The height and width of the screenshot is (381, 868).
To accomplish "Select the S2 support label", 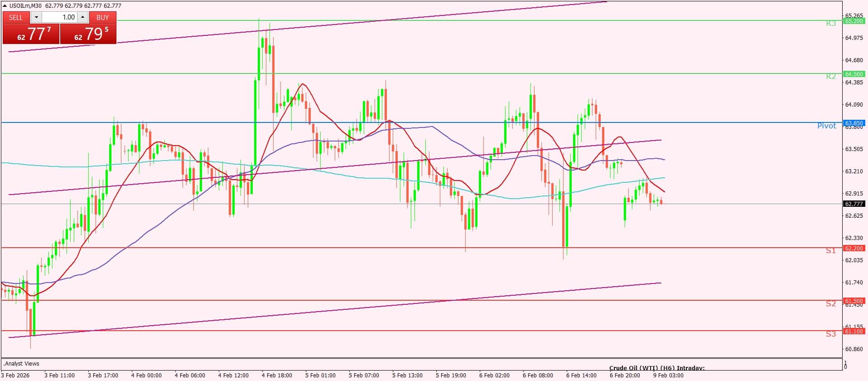I will click(x=830, y=304).
